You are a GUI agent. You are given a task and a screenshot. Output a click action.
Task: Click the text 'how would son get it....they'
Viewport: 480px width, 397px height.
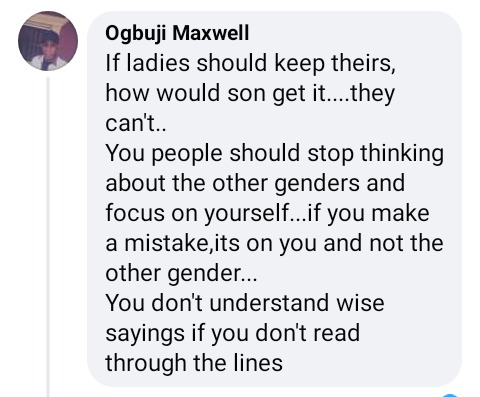point(250,93)
